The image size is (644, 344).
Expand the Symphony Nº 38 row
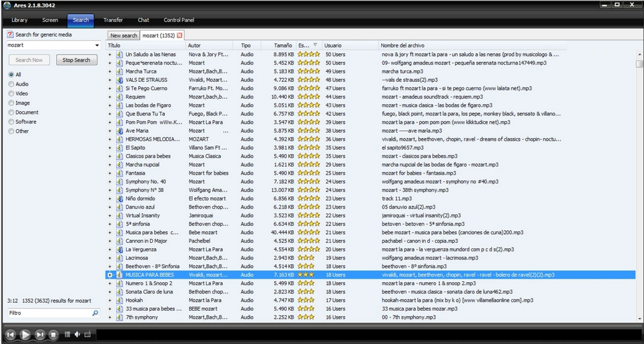click(x=109, y=190)
